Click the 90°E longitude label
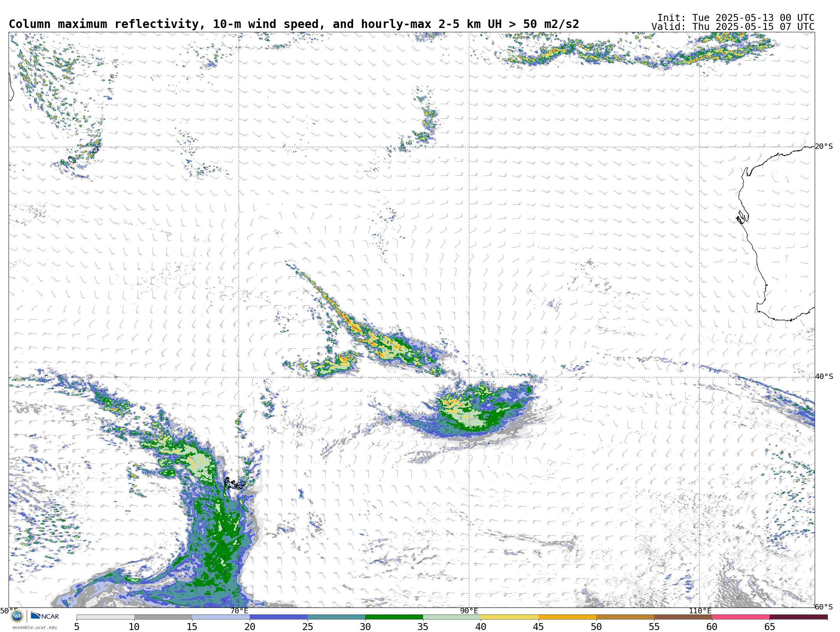This screenshot has width=840, height=632. coord(469,611)
